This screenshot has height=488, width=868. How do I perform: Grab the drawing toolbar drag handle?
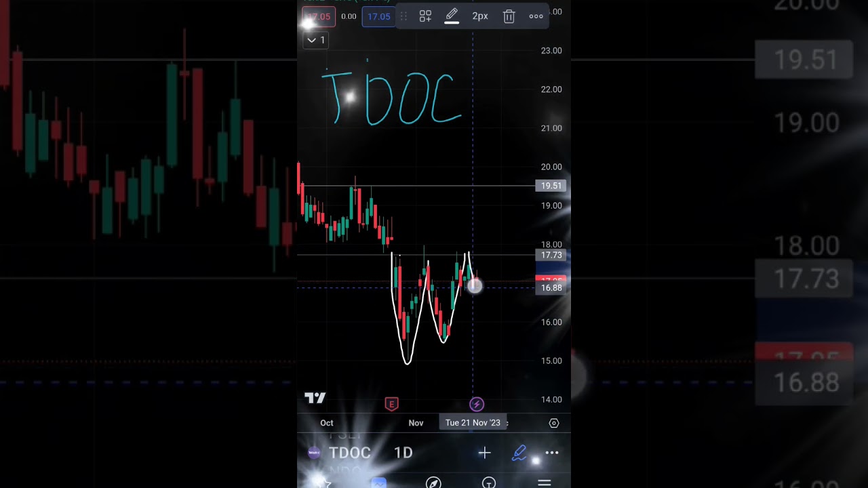[x=403, y=16]
